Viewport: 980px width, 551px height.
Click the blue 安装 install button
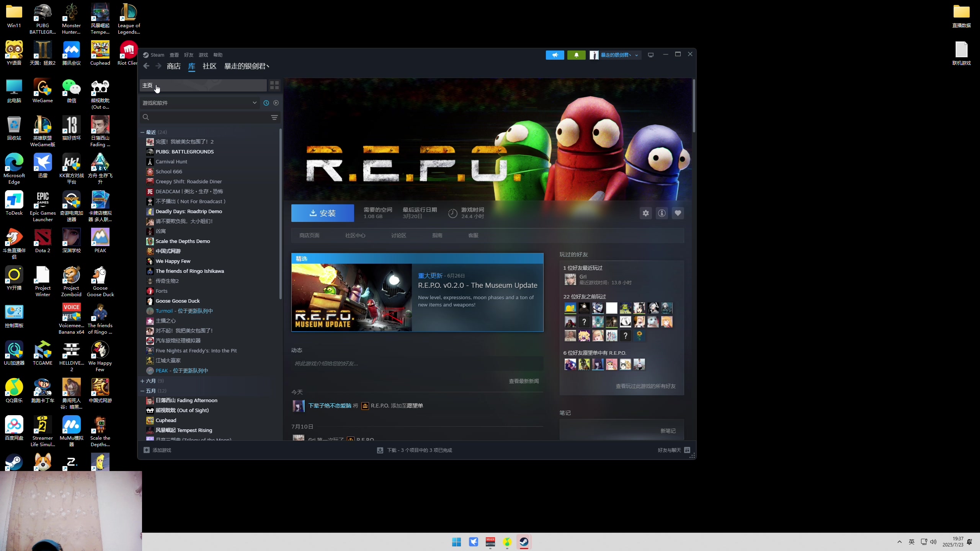(x=322, y=213)
